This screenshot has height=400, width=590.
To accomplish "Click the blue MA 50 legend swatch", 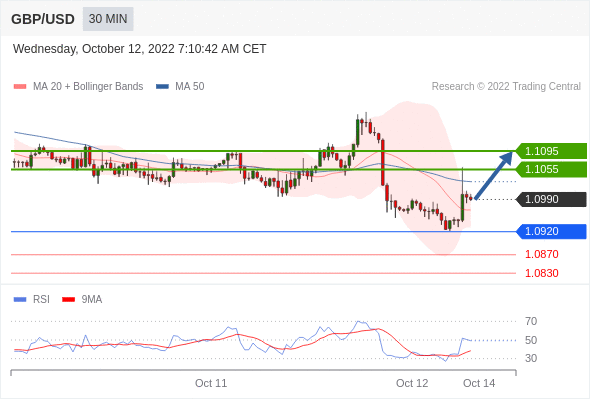I will pyautogui.click(x=162, y=87).
